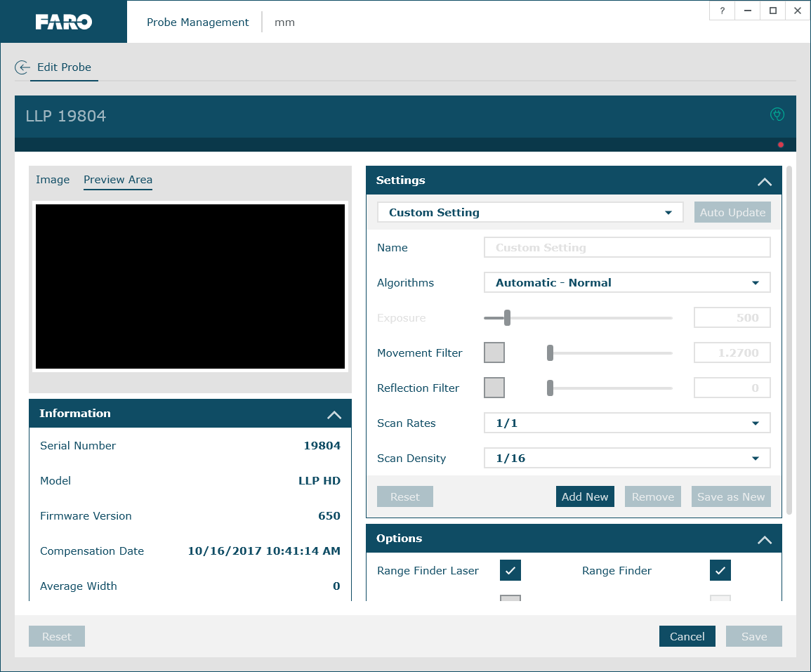Open the Custom Setting dropdown
This screenshot has height=672, width=811.
click(x=530, y=213)
